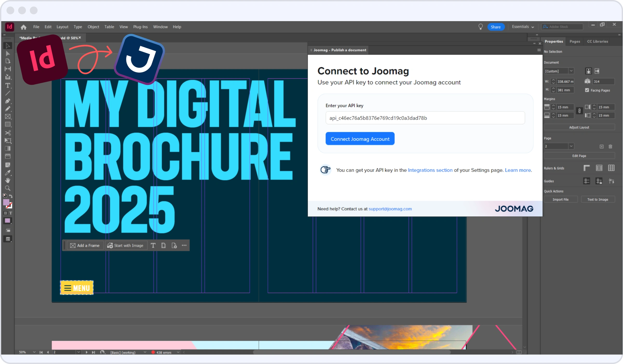The width and height of the screenshot is (623, 364).
Task: Select the Free Transform tool
Action: click(8, 141)
